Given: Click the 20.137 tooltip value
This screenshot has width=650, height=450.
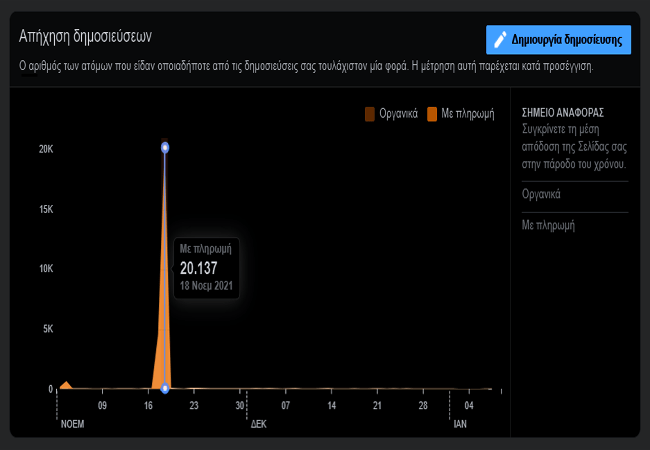Looking at the screenshot, I should (x=199, y=268).
